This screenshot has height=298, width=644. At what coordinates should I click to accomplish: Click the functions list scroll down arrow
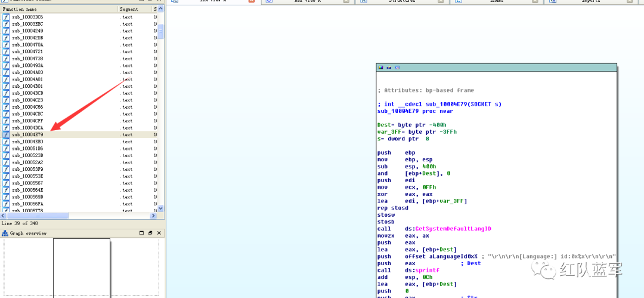[x=160, y=208]
